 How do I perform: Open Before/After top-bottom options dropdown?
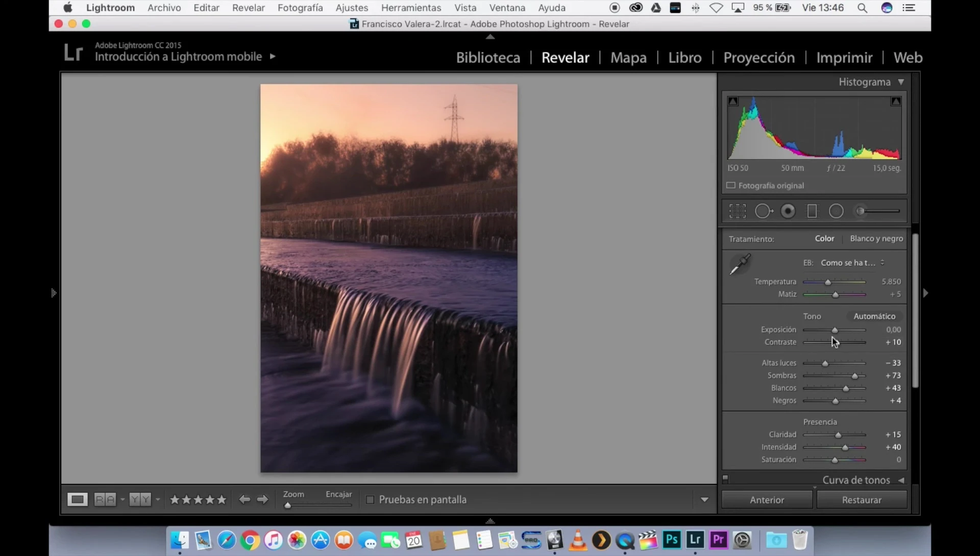tap(158, 499)
